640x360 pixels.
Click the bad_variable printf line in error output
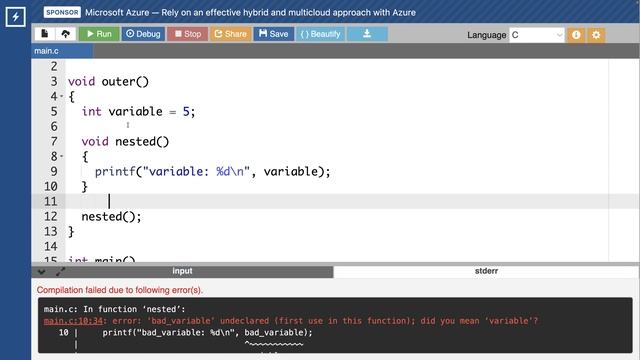click(207, 333)
